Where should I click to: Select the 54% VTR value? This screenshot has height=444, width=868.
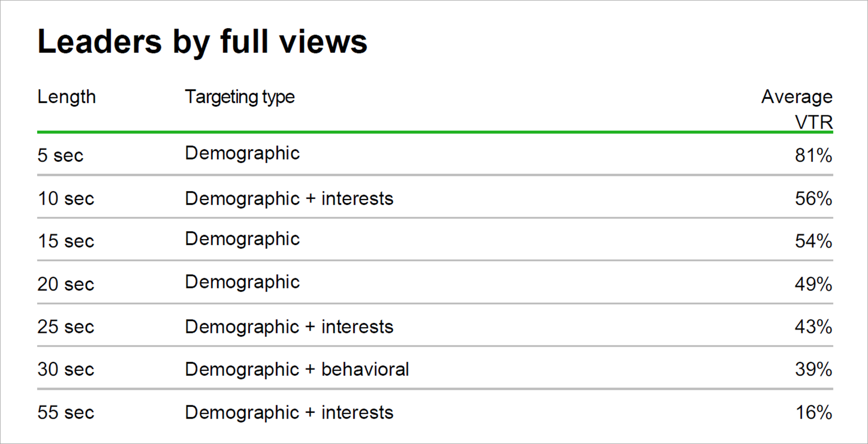tap(813, 241)
